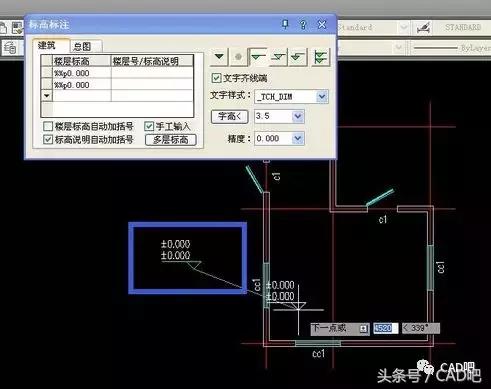Click the 楼层标高 column header
491x389 pixels.
coord(82,61)
